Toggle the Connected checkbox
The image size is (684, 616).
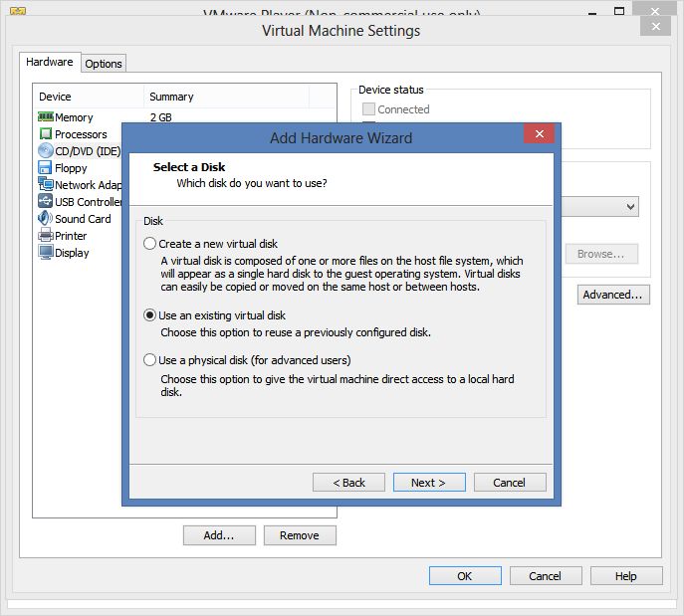click(x=368, y=109)
